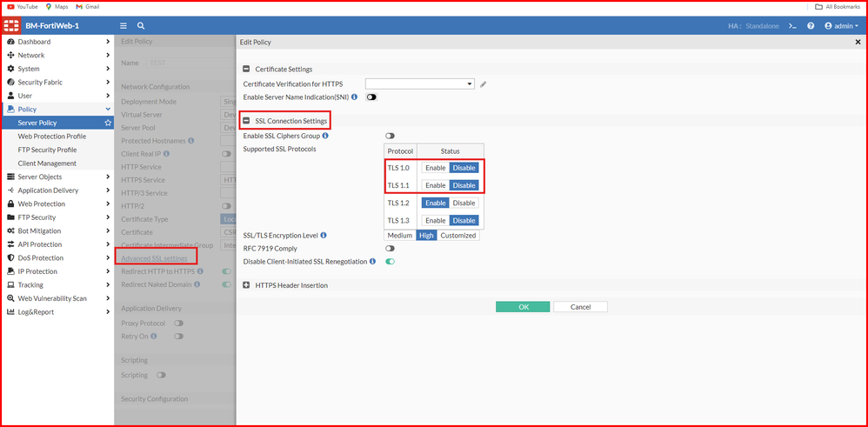Close the Edit Policy panel

[x=858, y=42]
